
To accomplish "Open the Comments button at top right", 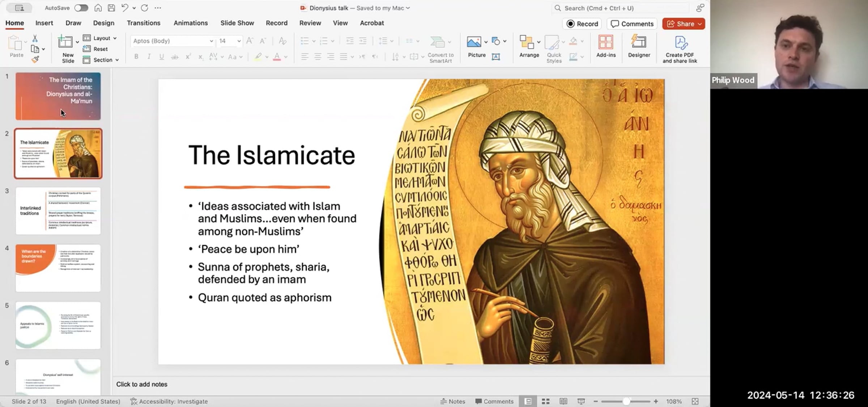I will pyautogui.click(x=632, y=24).
